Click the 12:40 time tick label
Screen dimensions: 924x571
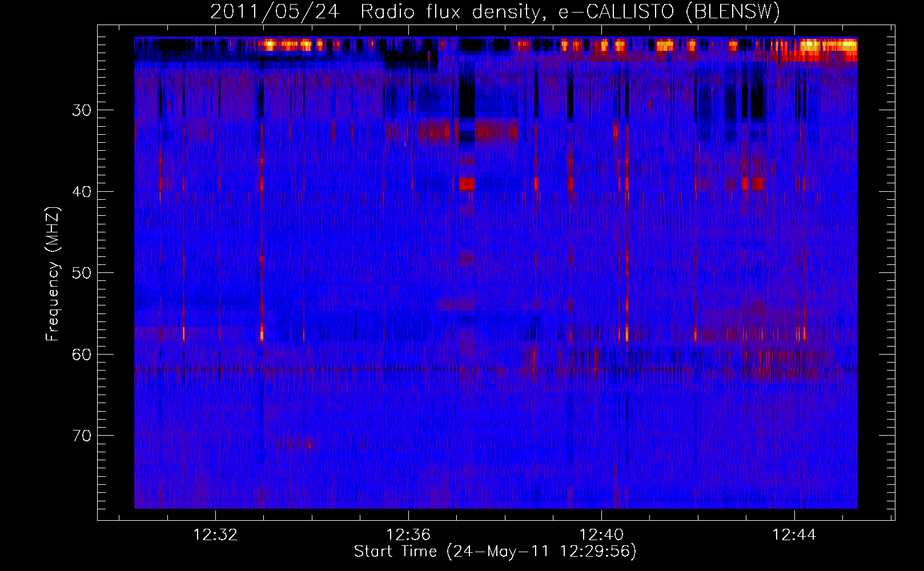pyautogui.click(x=601, y=534)
